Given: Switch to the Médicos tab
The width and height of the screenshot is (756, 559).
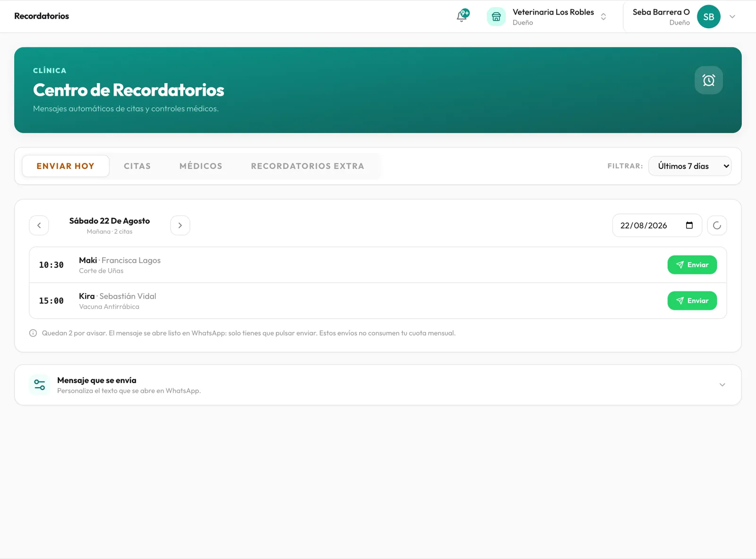Looking at the screenshot, I should [201, 166].
